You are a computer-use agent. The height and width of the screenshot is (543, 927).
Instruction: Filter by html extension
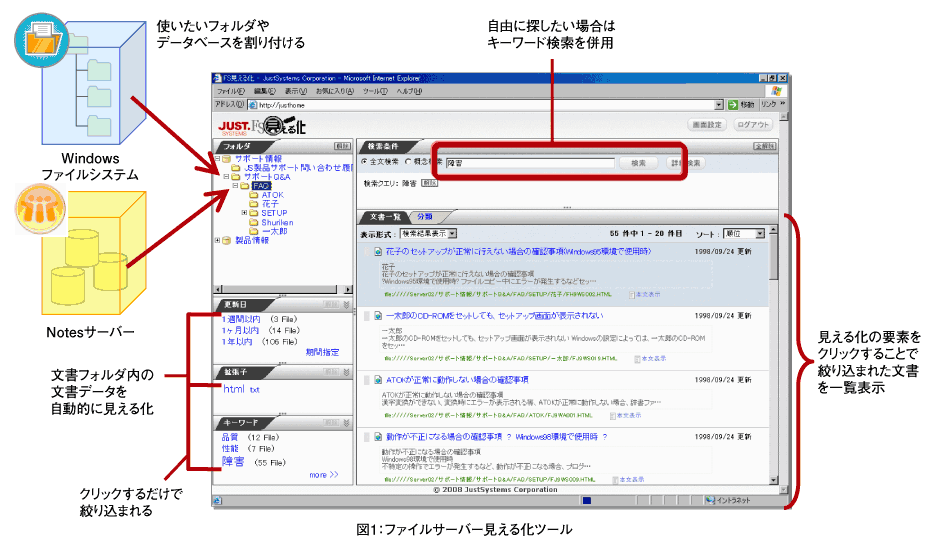(x=234, y=389)
